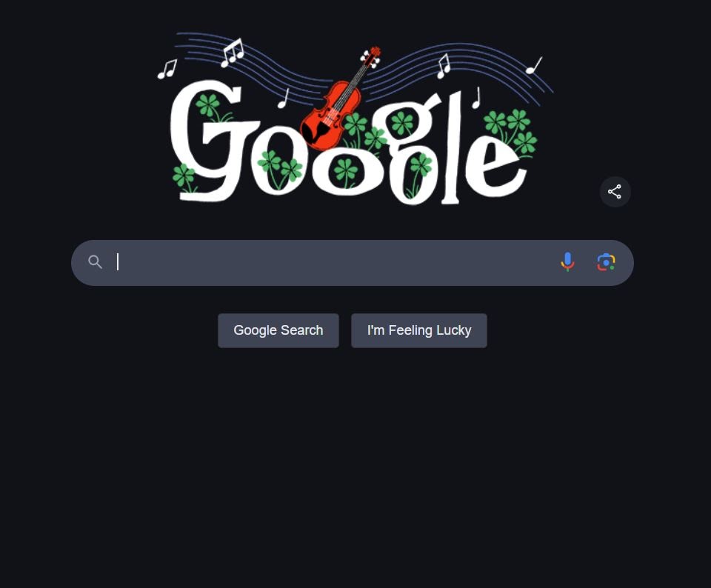The width and height of the screenshot is (711, 588).
Task: Click the quarter note between G and violin
Action: 284,98
